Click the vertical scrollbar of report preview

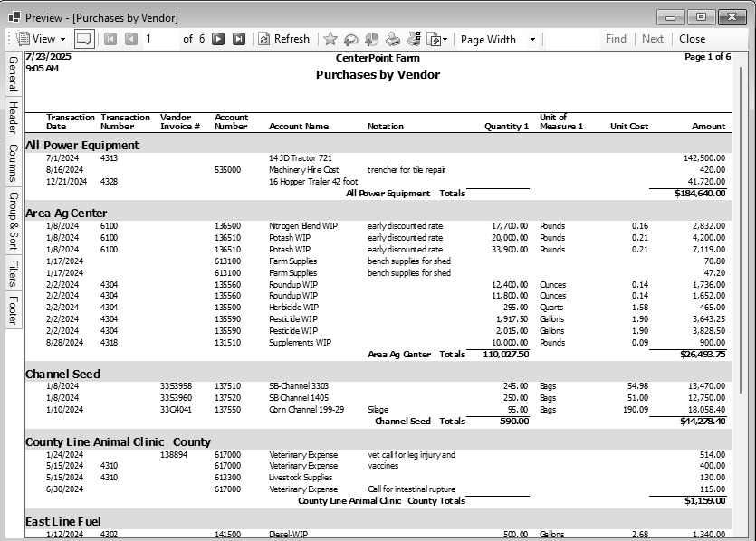tap(744, 271)
